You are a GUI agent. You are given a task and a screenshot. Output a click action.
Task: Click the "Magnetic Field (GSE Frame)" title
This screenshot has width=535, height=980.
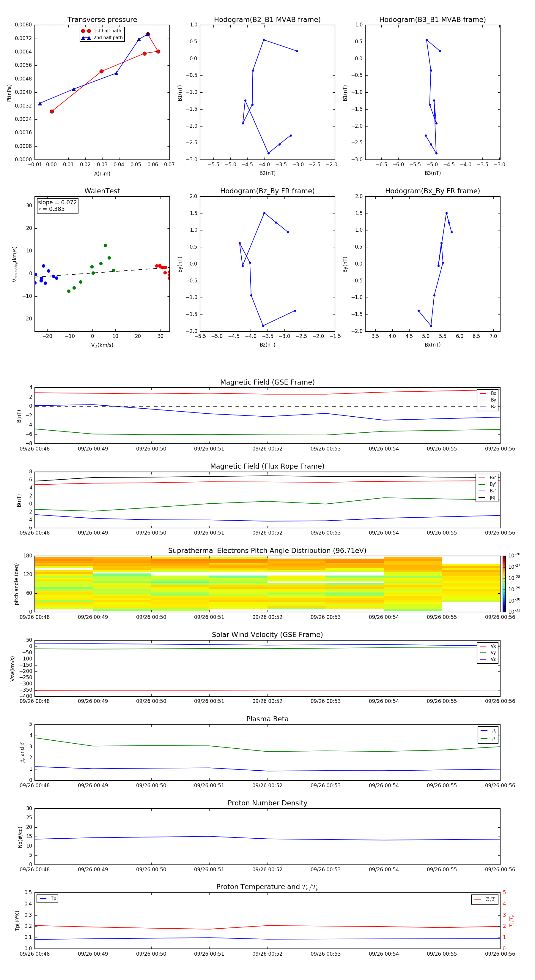coord(267,382)
